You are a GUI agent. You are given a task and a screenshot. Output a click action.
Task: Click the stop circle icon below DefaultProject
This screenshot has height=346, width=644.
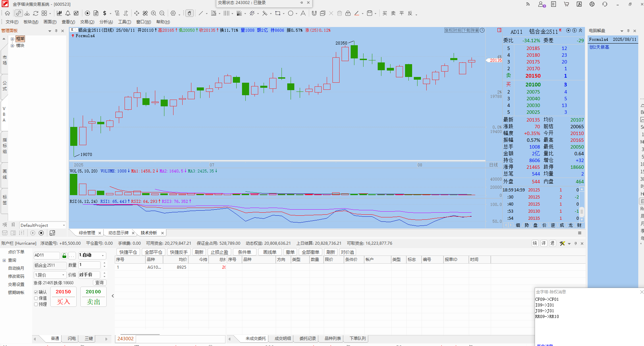click(x=41, y=233)
